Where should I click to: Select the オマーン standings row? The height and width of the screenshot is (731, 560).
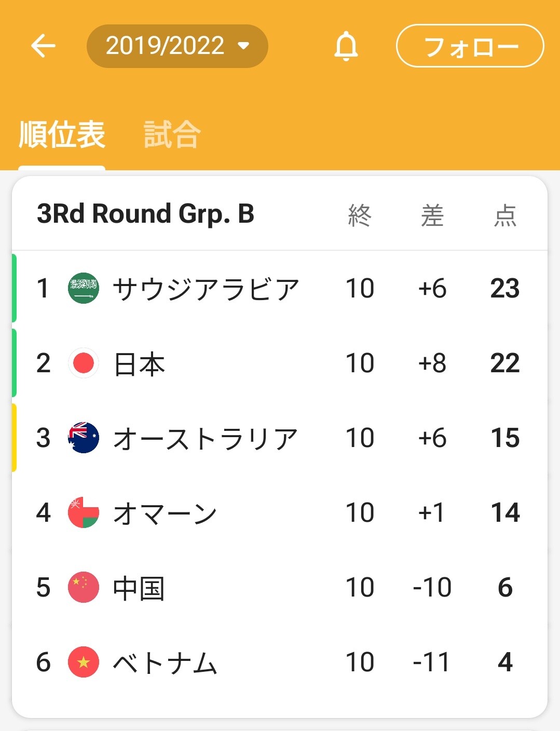(x=280, y=512)
